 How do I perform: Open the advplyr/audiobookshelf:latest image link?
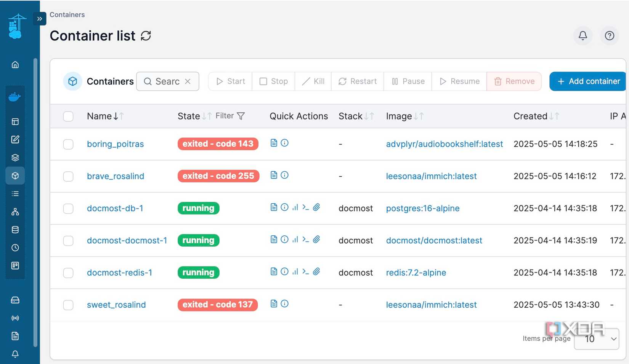(x=444, y=144)
